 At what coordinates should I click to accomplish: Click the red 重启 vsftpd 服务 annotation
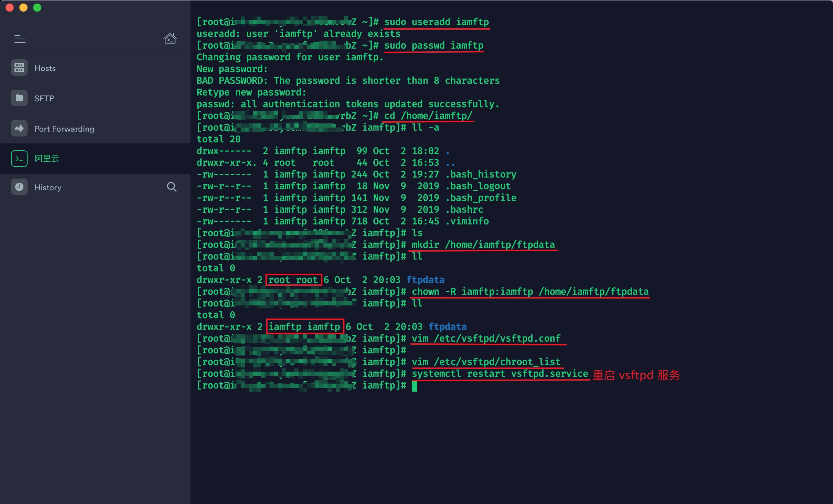636,375
